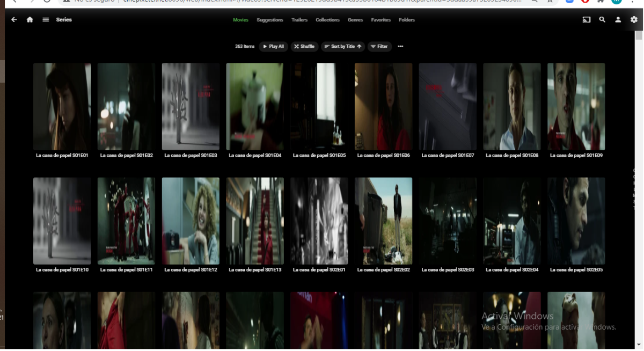Screen dimensions: 644x351
Task: Open La casa de papel S01E07 thumbnail
Action: coord(448,106)
